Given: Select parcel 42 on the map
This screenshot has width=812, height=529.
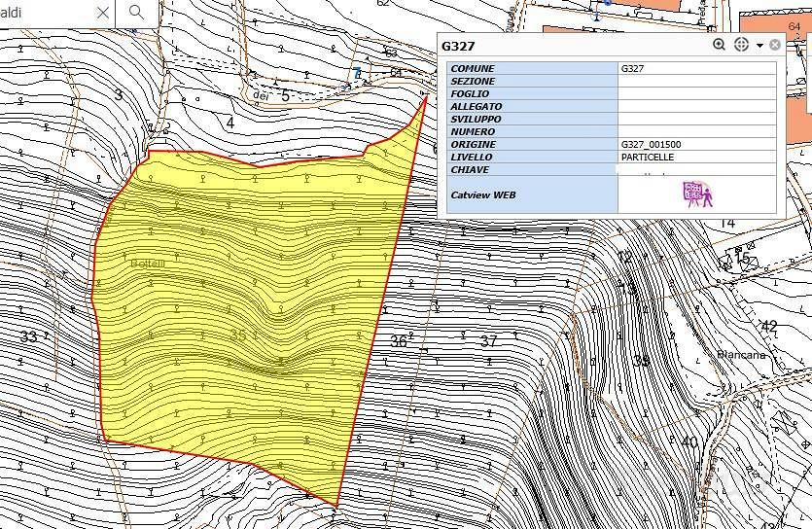Looking at the screenshot, I should (x=769, y=326).
